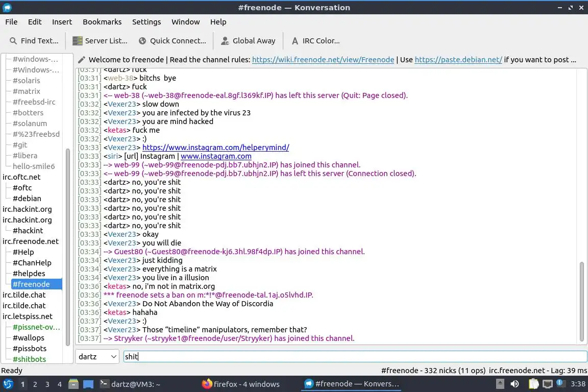Click the ketas nick in hahaha message

pyautogui.click(x=117, y=312)
